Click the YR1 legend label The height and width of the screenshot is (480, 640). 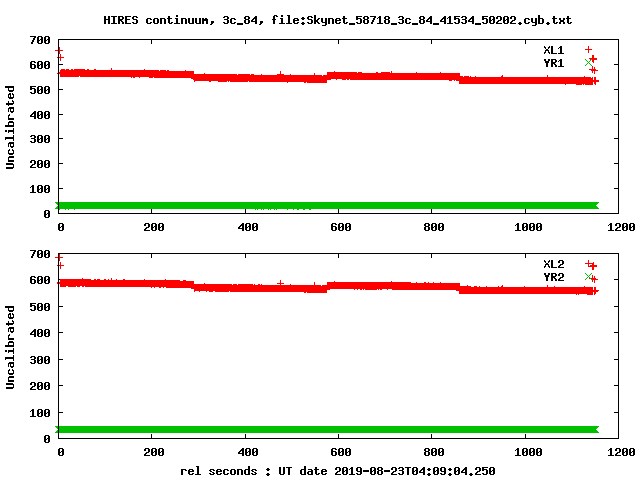[553, 63]
